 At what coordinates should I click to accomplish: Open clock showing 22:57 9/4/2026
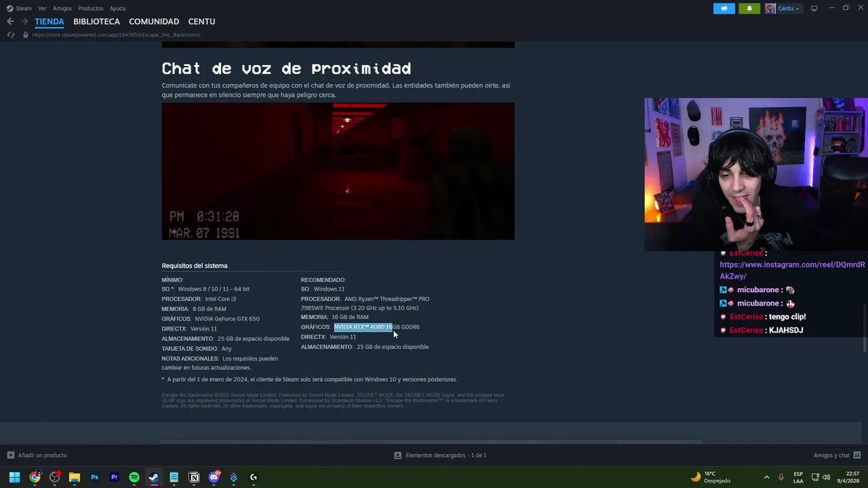click(848, 477)
